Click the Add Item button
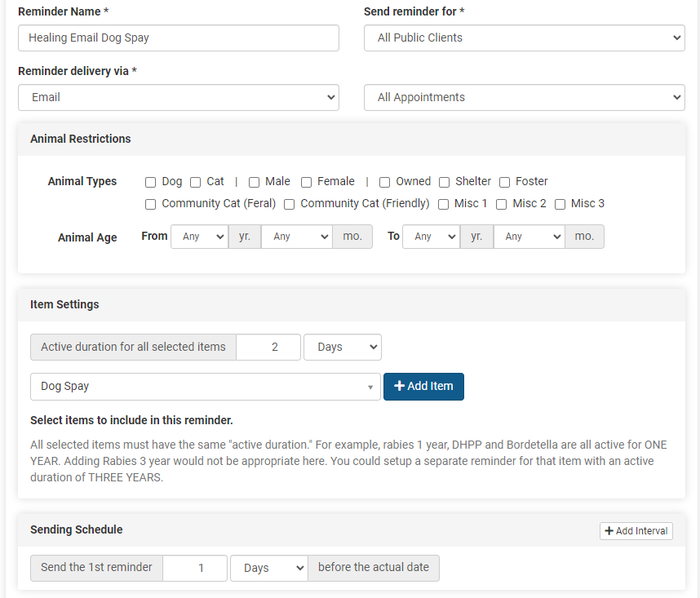The image size is (700, 598). [x=423, y=386]
